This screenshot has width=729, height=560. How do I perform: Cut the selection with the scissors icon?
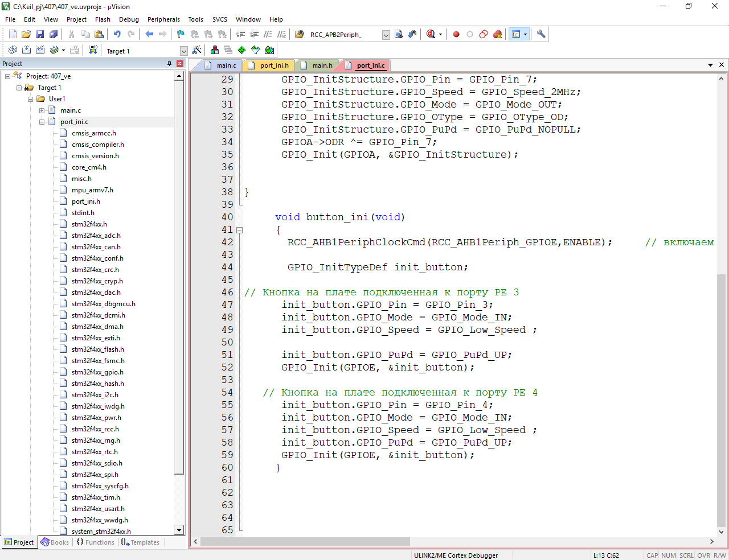coord(72,34)
